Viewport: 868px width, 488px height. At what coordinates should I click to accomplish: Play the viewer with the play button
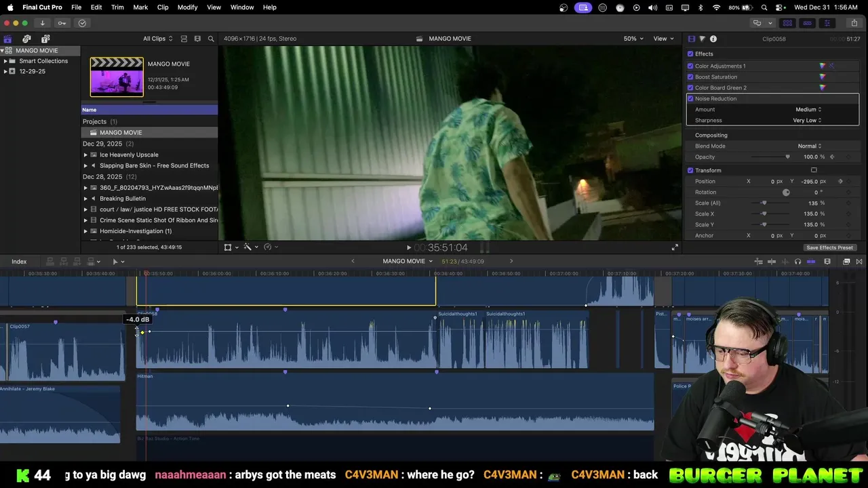[x=408, y=247]
